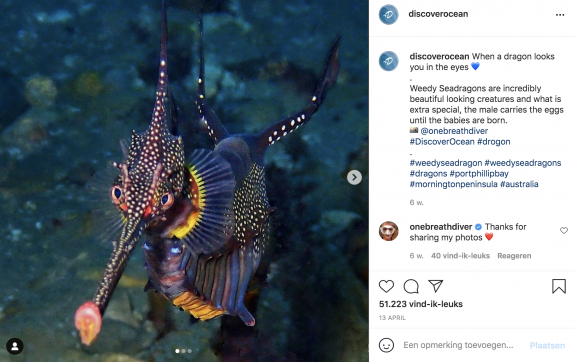
Task: Share post via paper plane icon
Action: [x=436, y=286]
